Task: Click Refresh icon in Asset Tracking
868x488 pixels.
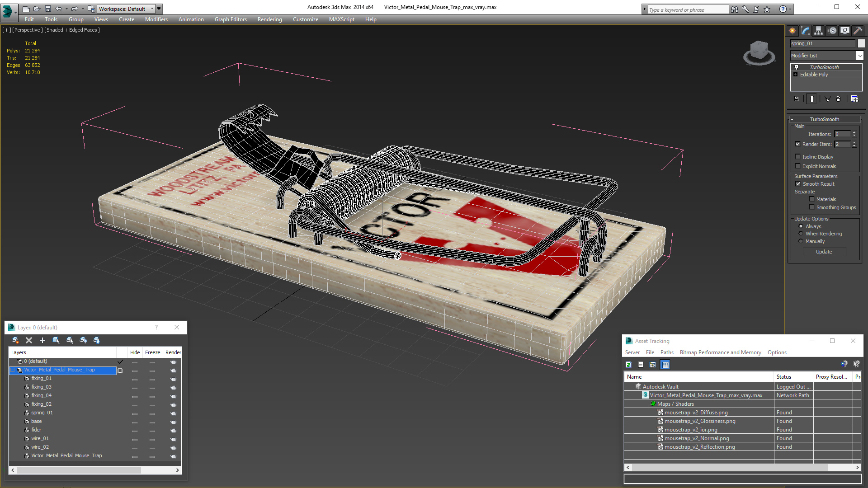Action: (x=628, y=365)
